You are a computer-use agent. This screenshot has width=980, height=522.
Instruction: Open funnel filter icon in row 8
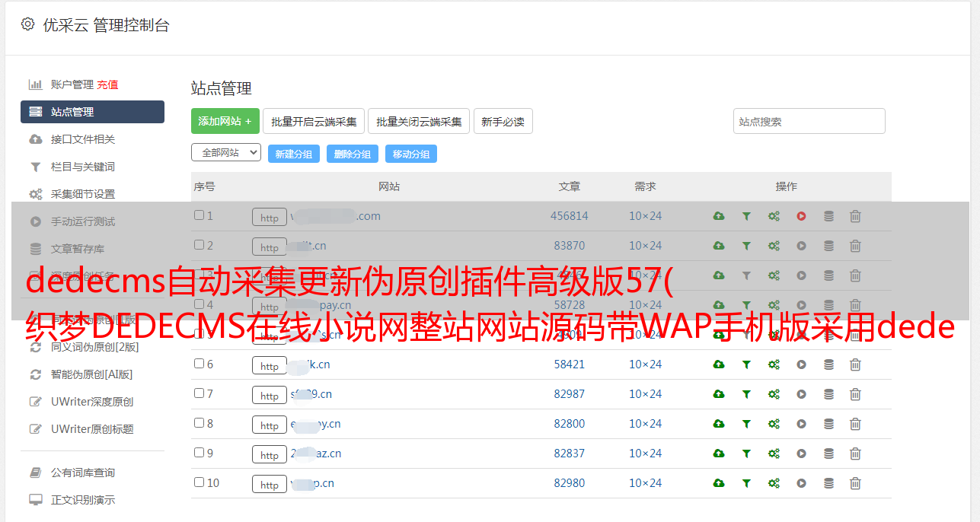point(746,424)
